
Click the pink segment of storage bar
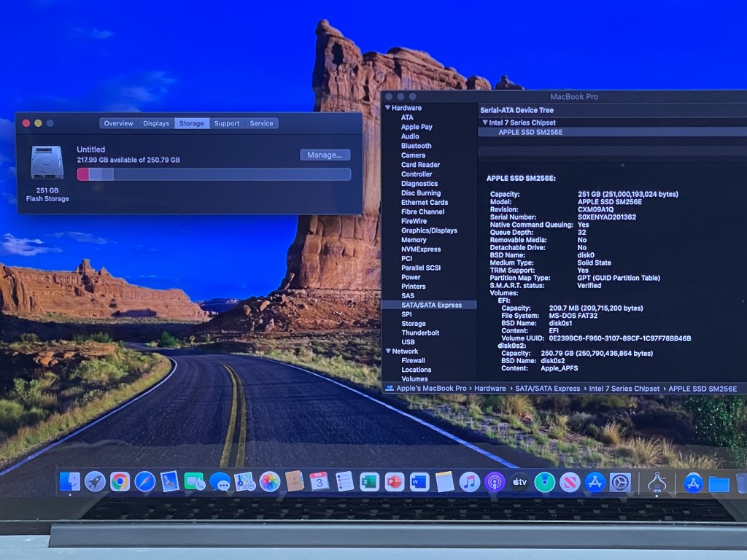(x=83, y=174)
